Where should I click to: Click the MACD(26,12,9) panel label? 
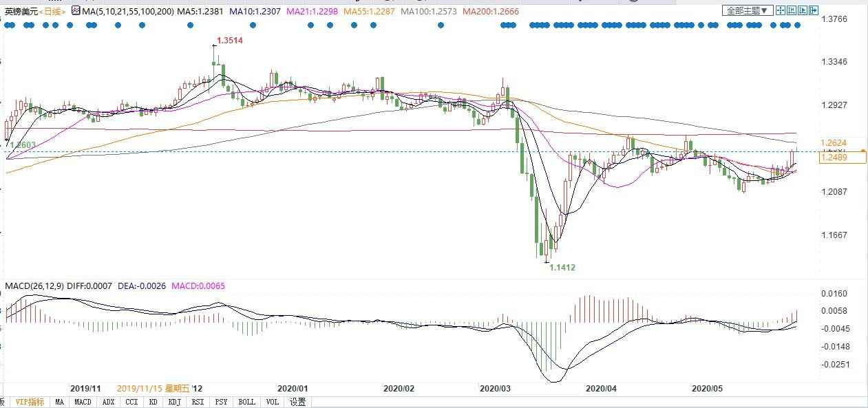(34, 286)
